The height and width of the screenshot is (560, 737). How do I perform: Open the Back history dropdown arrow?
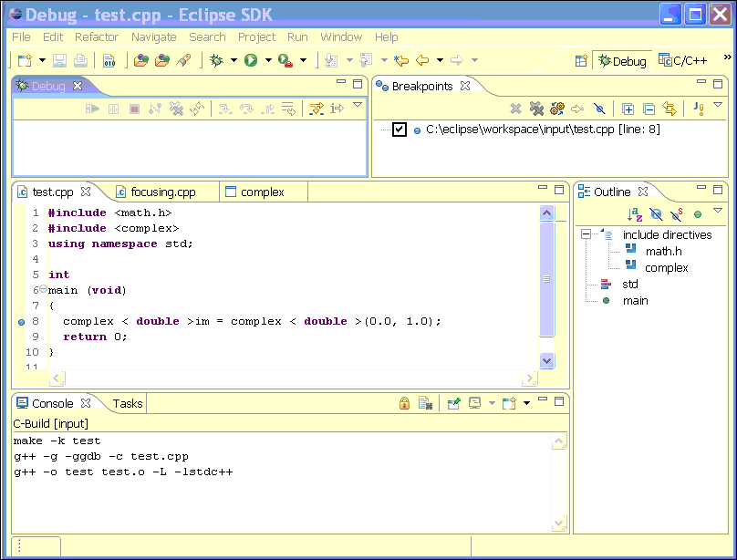point(440,60)
